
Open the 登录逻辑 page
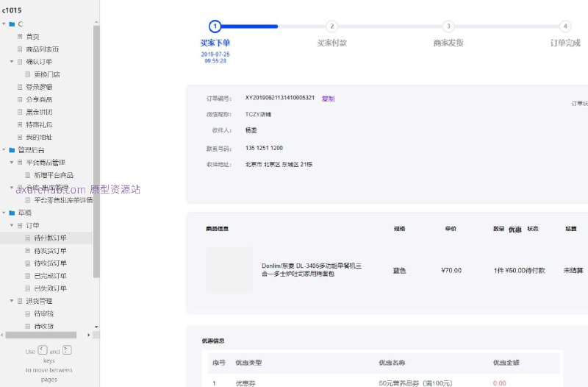(x=39, y=87)
